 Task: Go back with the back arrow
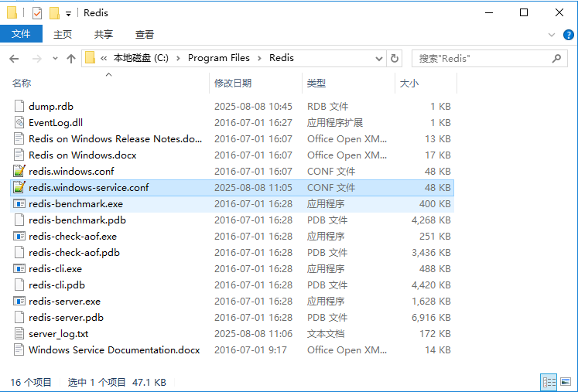pos(14,58)
